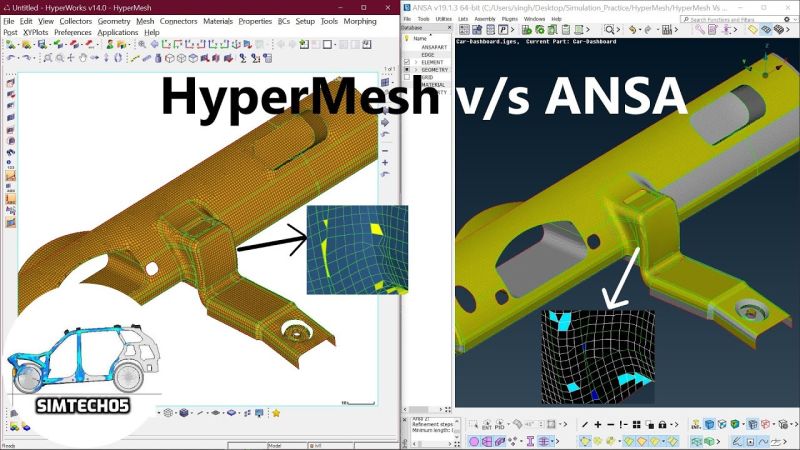800x450 pixels.
Task: Open the Geometry menu in HyperMesh
Action: [114, 21]
